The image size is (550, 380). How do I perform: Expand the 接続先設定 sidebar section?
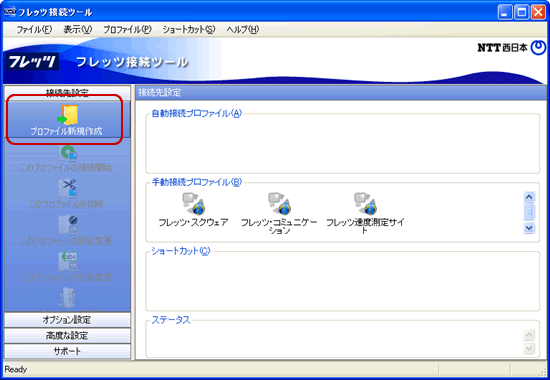click(x=67, y=93)
